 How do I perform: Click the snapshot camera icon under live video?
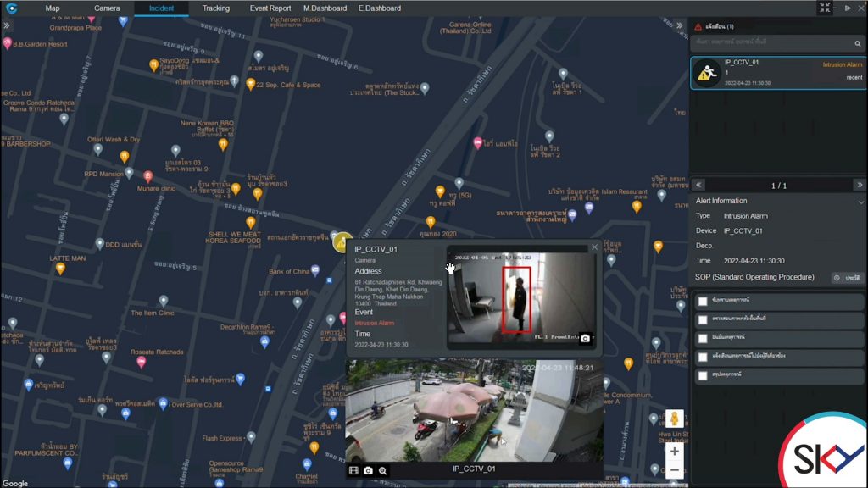pyautogui.click(x=368, y=470)
